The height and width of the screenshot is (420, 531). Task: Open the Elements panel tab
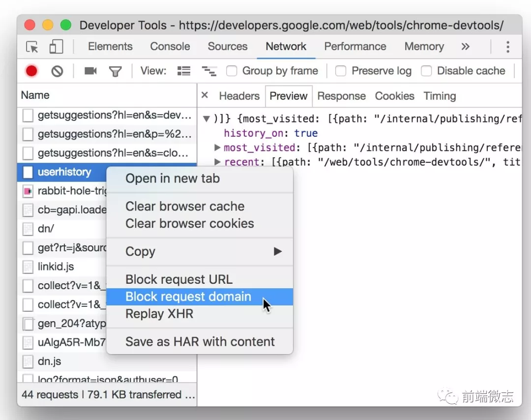(x=110, y=46)
